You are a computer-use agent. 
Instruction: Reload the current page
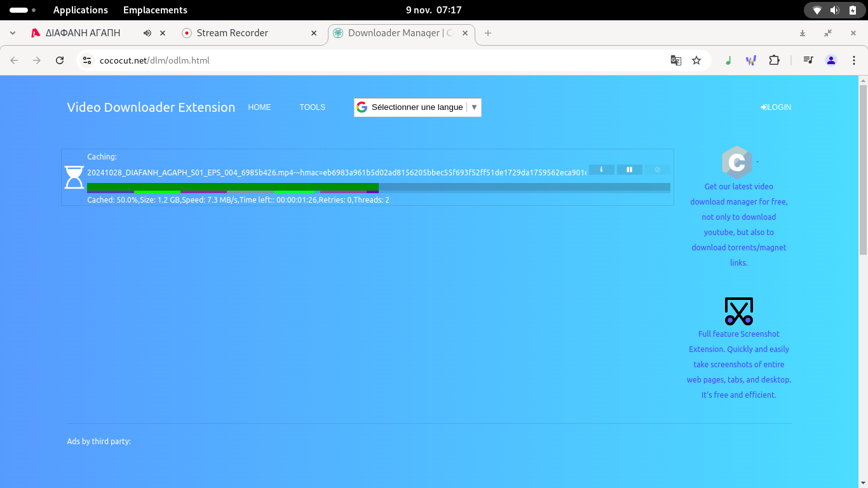(x=60, y=60)
